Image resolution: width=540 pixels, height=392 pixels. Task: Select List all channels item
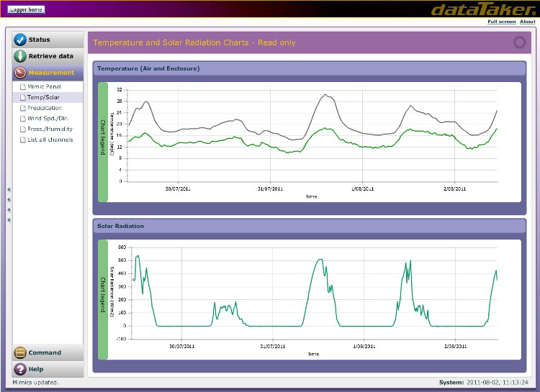(50, 140)
